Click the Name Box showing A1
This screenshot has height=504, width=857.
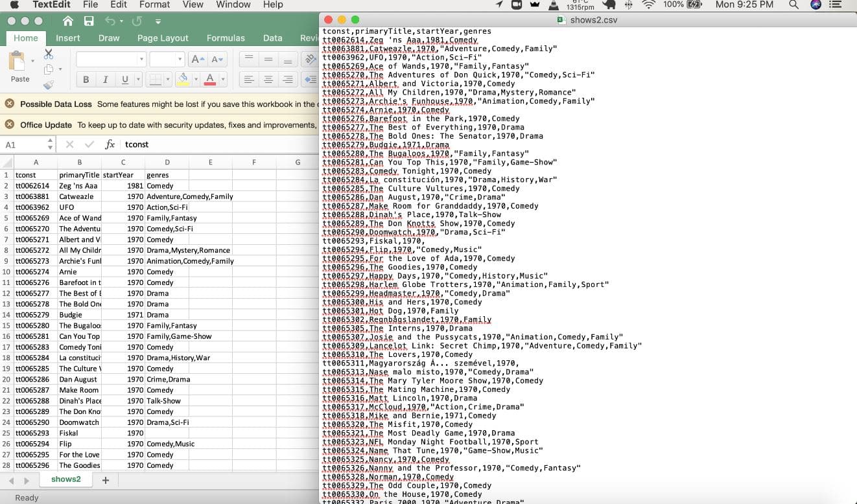click(23, 144)
